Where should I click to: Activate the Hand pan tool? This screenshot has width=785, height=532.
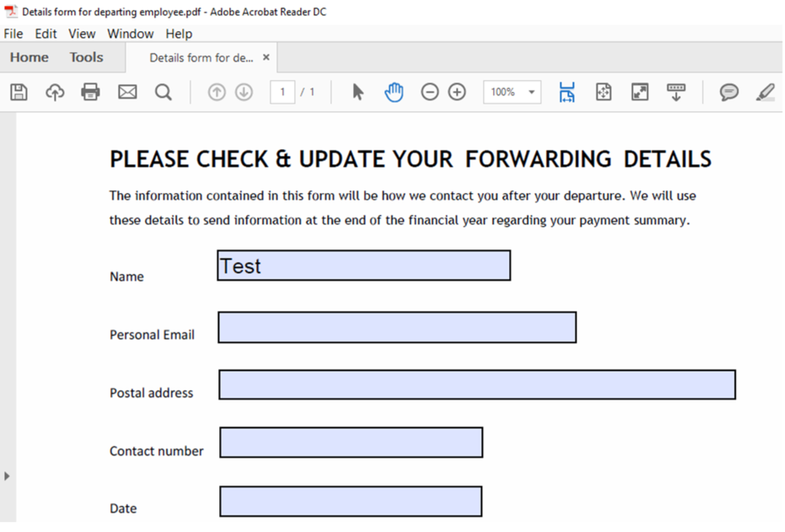(394, 92)
